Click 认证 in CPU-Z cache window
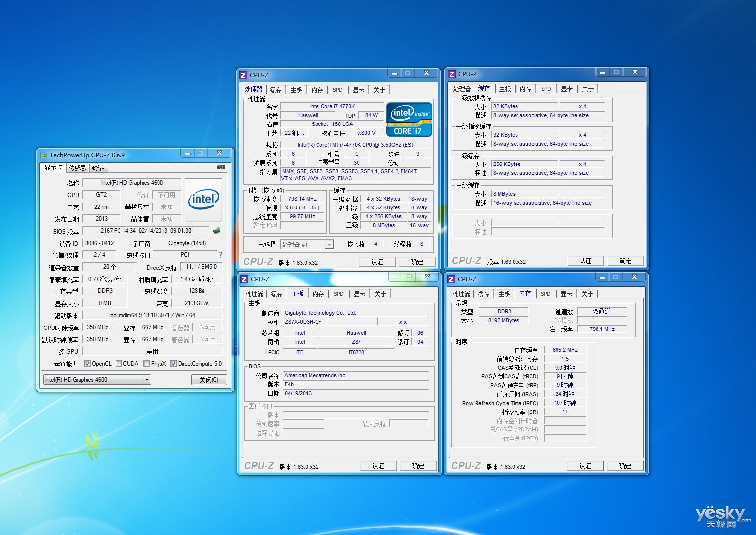 (586, 261)
